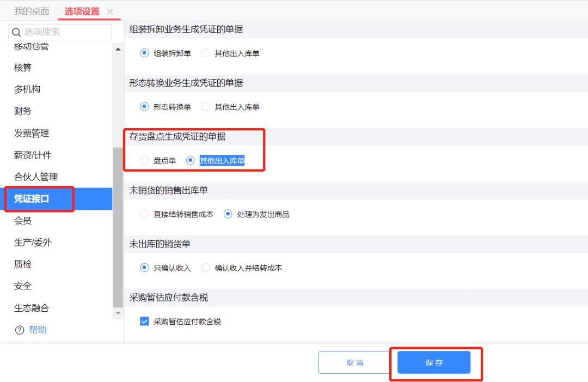Open the 帮助 link
Viewport: 588px width, 382px height.
[38, 330]
